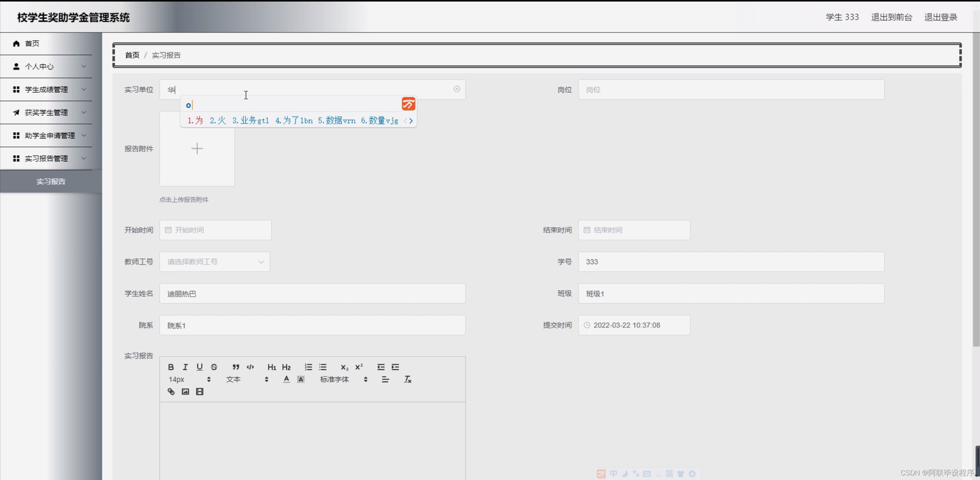The width and height of the screenshot is (980, 480).
Task: Insert a video into the report editor
Action: pos(200,391)
